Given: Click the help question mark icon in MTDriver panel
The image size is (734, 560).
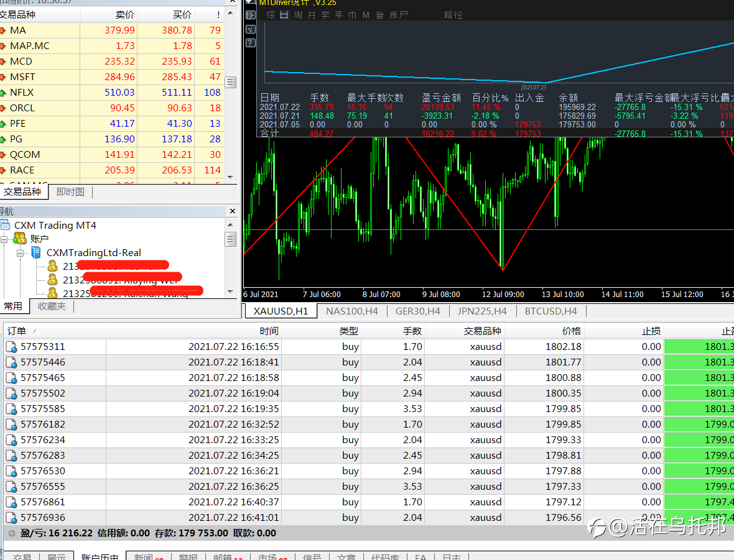Looking at the screenshot, I should (250, 43).
